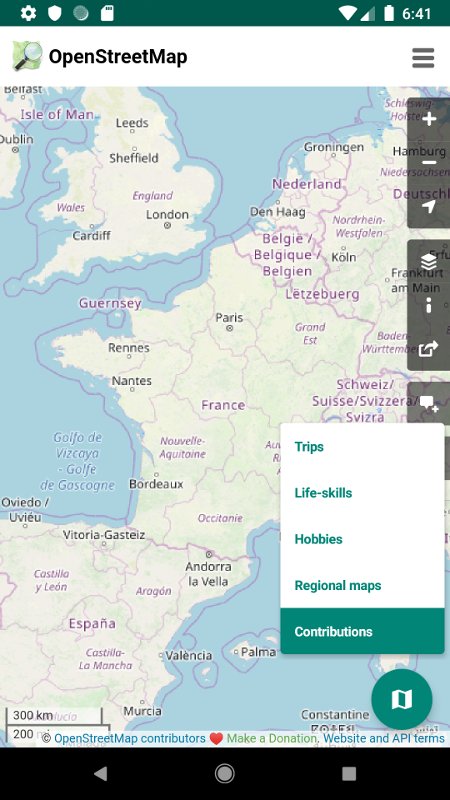Open the OpenStreetMap contributors link

point(130,738)
